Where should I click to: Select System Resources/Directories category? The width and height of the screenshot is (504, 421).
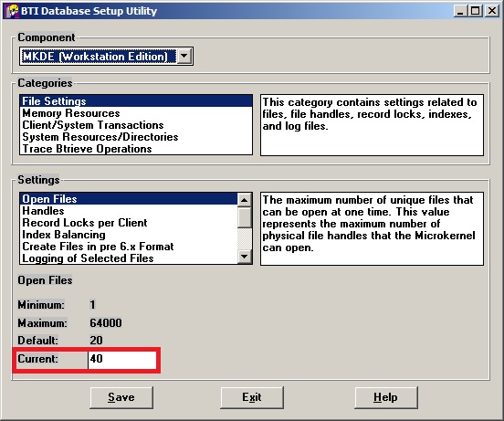136,137
